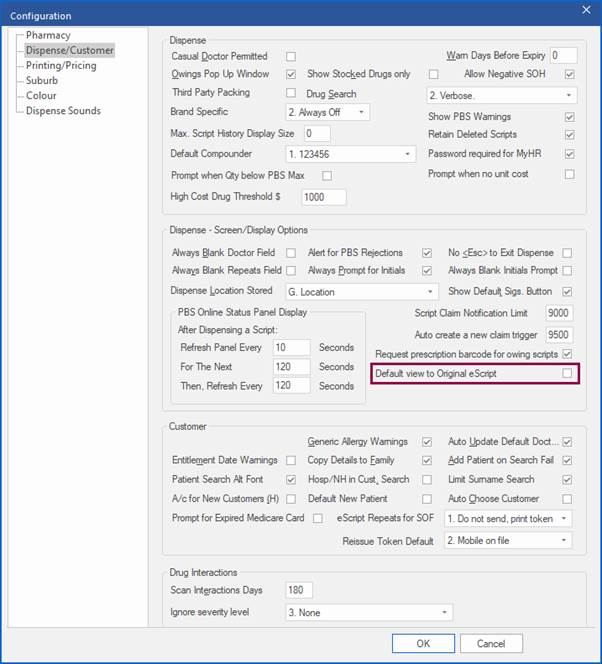This screenshot has width=602, height=664.
Task: Edit Scan Interactions Days field
Action: pyautogui.click(x=299, y=590)
